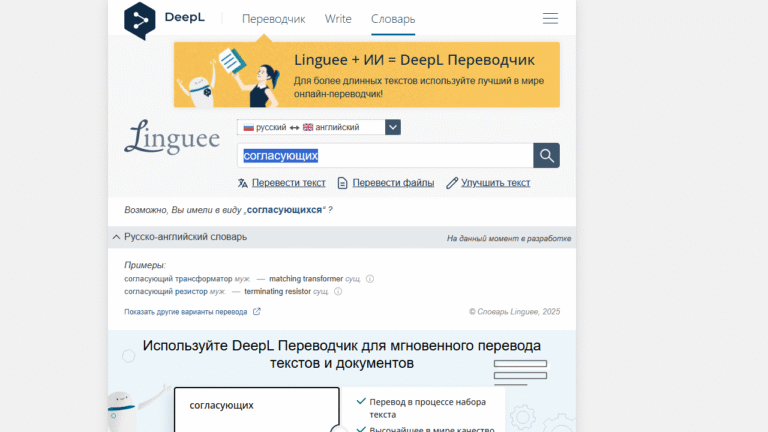768x432 pixels.
Task: Click the magnifier search button
Action: (x=546, y=155)
